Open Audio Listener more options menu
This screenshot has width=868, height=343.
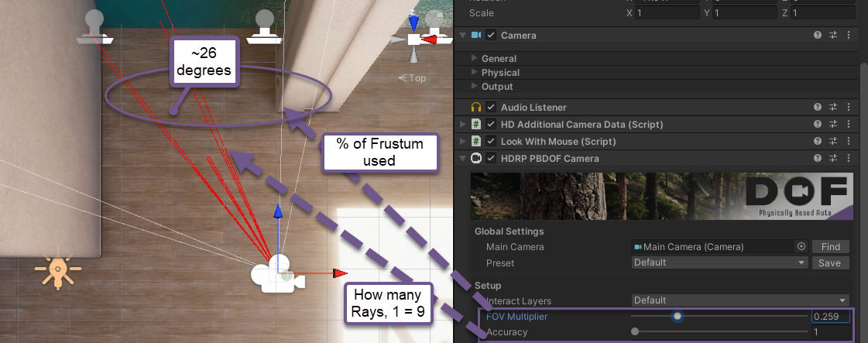(x=849, y=108)
